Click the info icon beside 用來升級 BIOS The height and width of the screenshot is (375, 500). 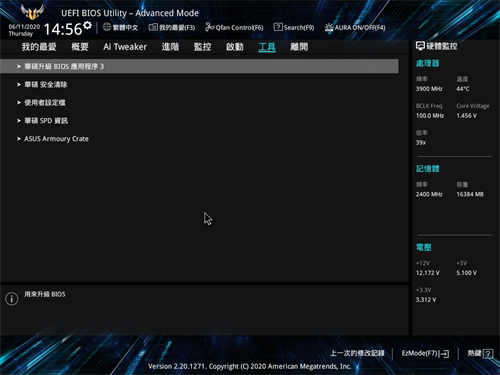pyautogui.click(x=12, y=298)
